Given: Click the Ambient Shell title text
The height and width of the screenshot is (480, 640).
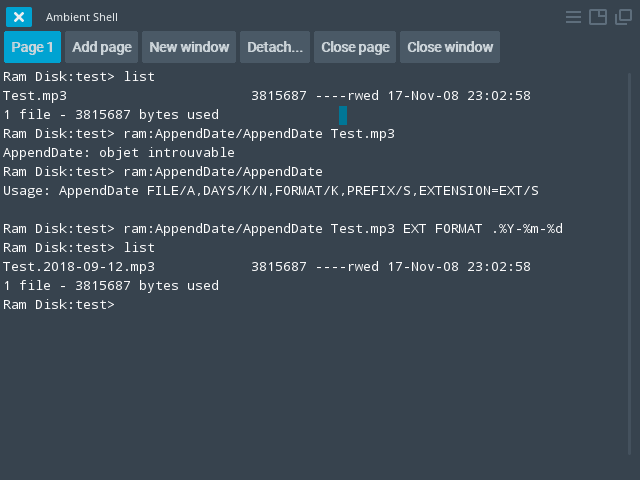Looking at the screenshot, I should tap(82, 17).
